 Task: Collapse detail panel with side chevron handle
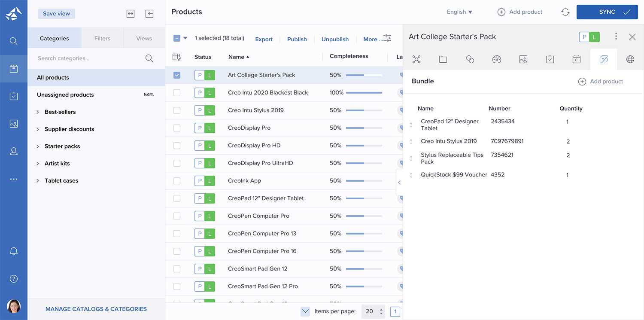[x=399, y=183]
